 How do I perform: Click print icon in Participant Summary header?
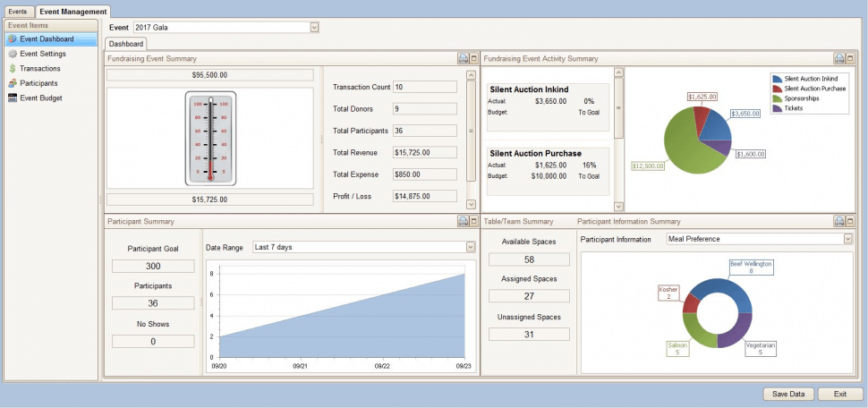[x=463, y=220]
